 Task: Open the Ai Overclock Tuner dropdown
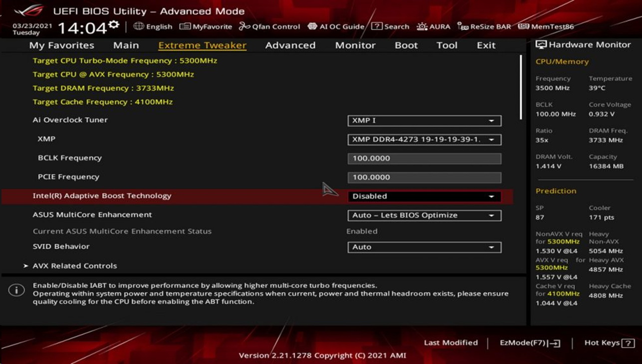pos(424,121)
